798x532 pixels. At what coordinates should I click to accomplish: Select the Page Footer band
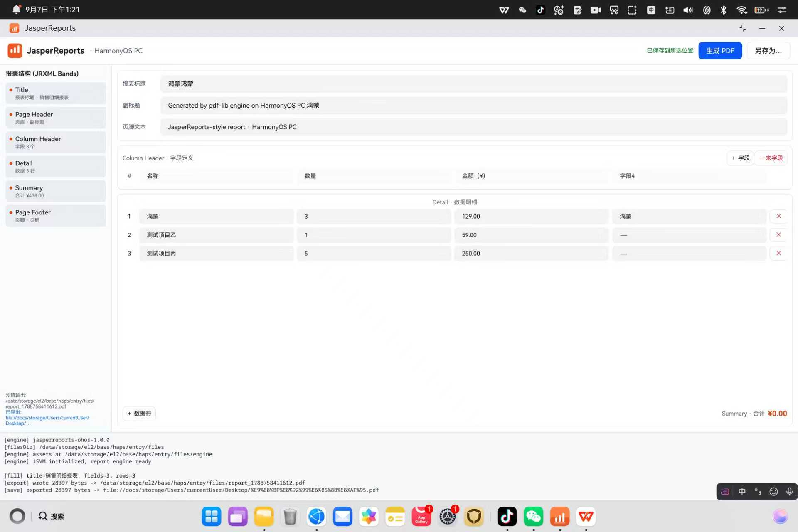coord(56,216)
